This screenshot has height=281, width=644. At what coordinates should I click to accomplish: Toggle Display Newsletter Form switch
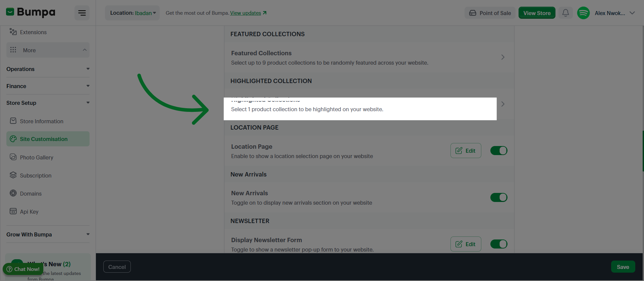(499, 244)
